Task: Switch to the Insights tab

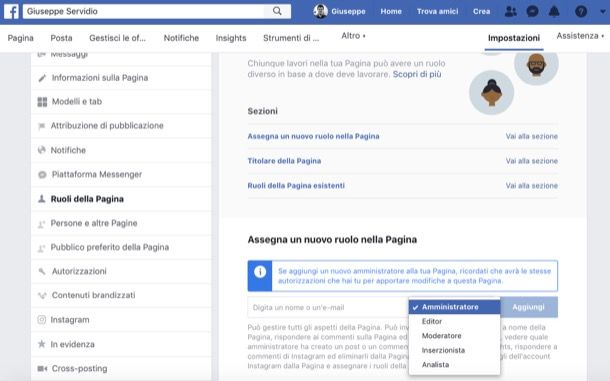Action: 231,38
